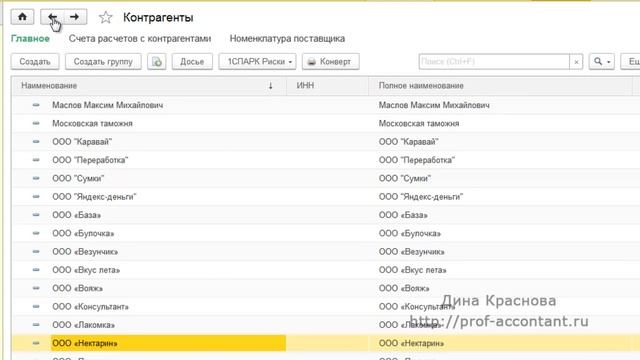Screen dimensions: 640x360
Task: Open the magnifier search dropdown
Action: pyautogui.click(x=602, y=62)
